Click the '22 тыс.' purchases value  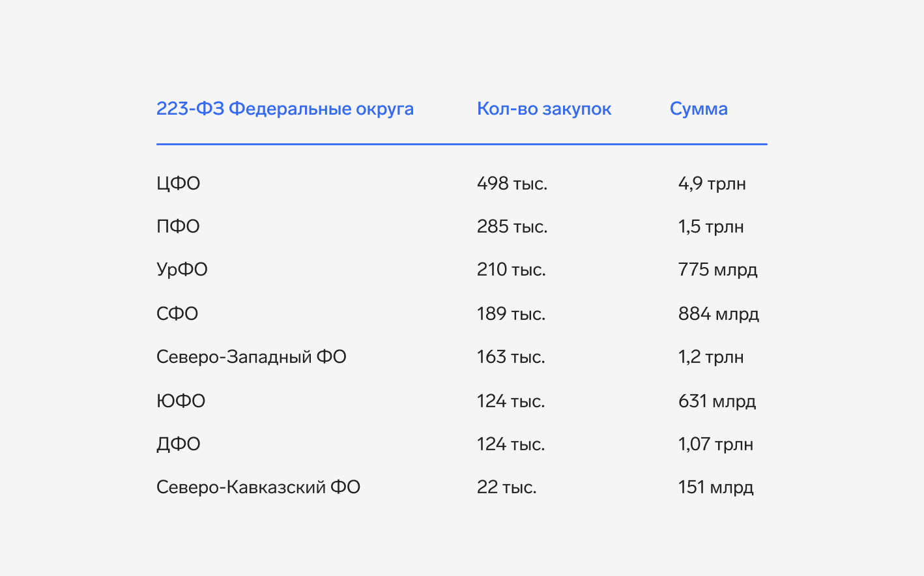pos(507,487)
